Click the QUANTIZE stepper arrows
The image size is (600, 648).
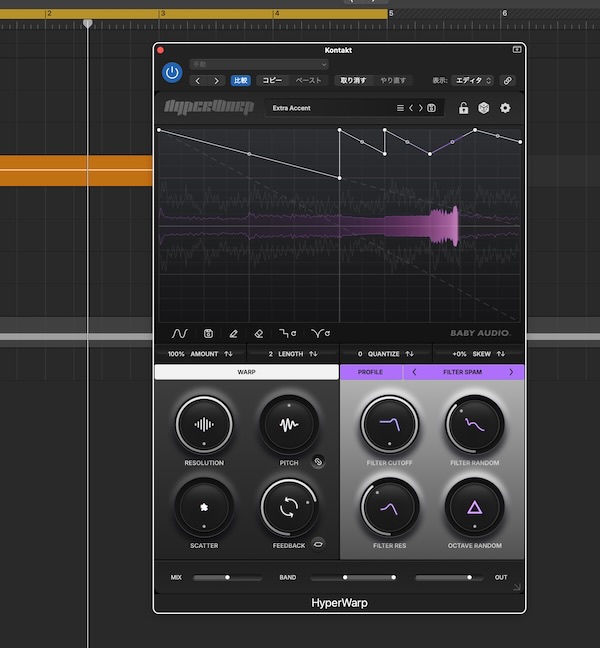410,354
